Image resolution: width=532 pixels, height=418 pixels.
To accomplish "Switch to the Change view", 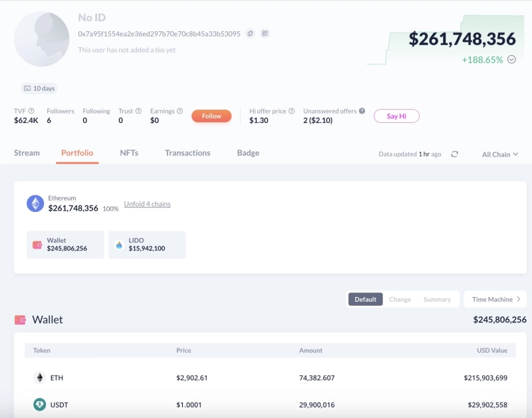I will pos(400,299).
